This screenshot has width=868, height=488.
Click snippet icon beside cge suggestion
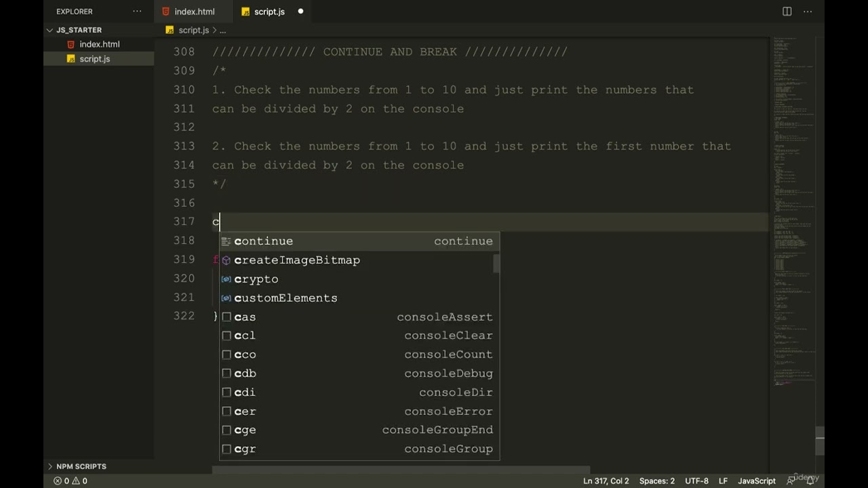click(x=226, y=430)
